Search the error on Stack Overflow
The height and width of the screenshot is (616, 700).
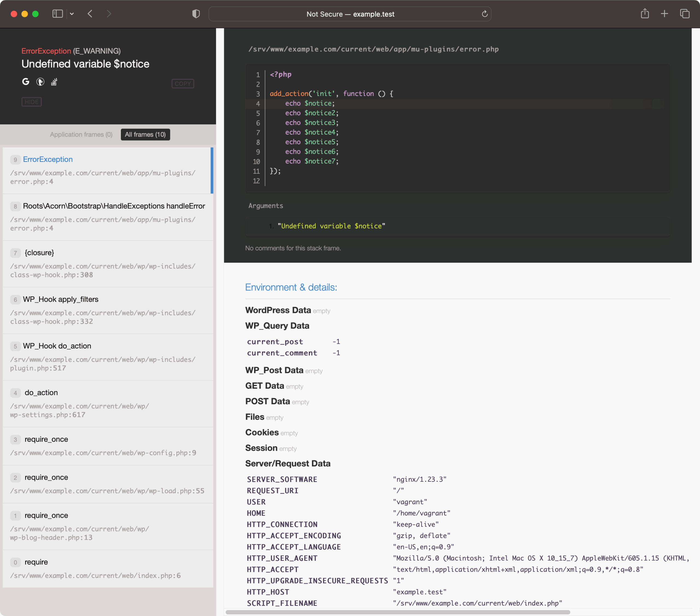point(54,82)
